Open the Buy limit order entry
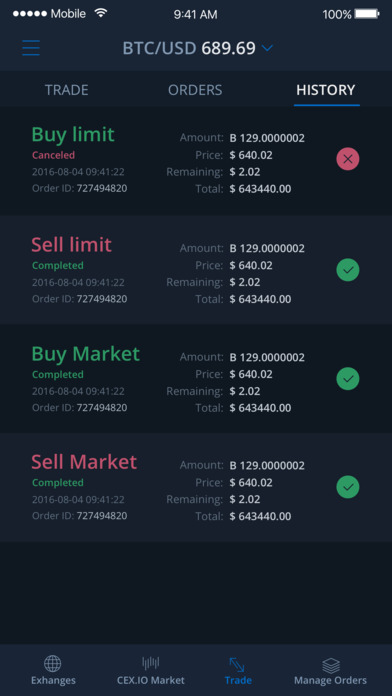Screen dimensions: 392x696 pyautogui.click(x=196, y=161)
